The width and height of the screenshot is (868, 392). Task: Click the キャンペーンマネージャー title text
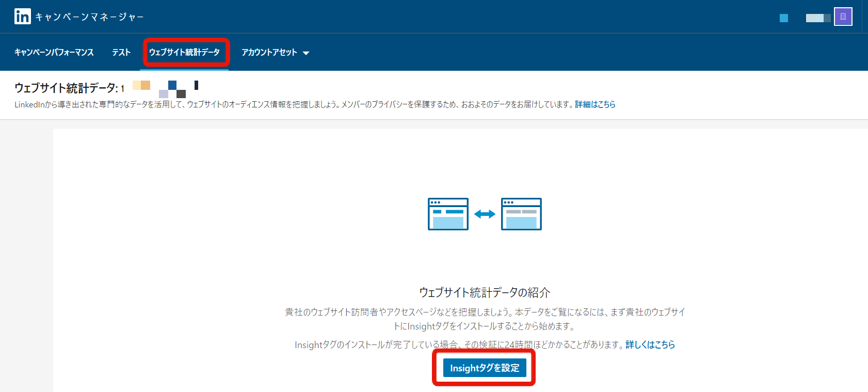coord(89,17)
